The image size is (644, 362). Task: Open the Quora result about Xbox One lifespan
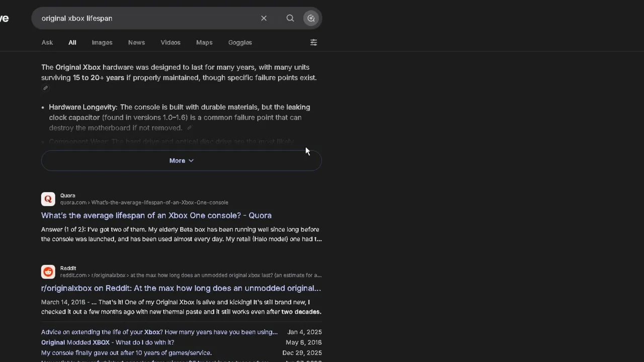tap(156, 215)
